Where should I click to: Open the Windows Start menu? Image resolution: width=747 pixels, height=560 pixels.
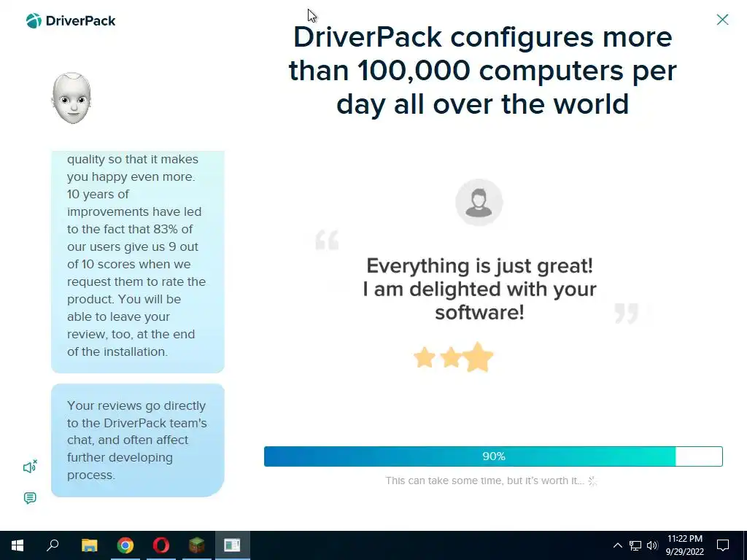coord(18,545)
